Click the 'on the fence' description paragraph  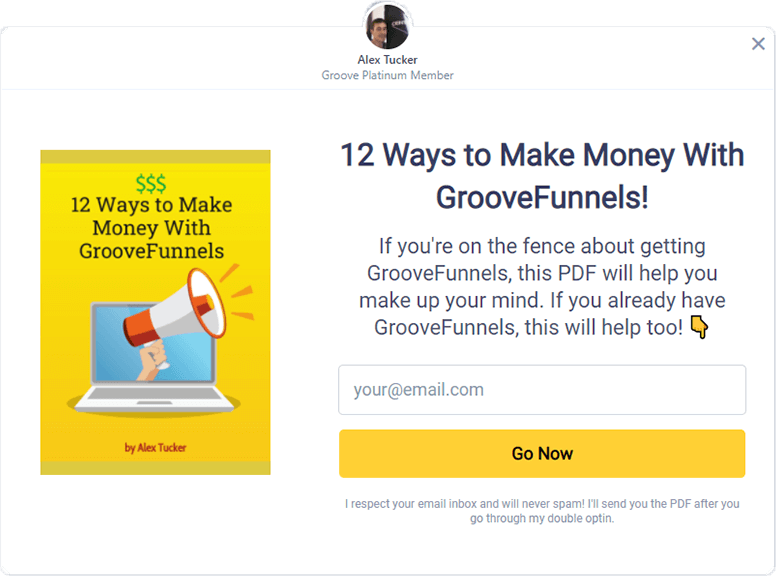[542, 287]
